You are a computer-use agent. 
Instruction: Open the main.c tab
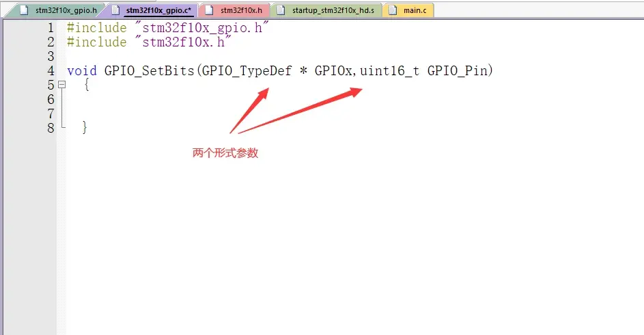(x=408, y=10)
